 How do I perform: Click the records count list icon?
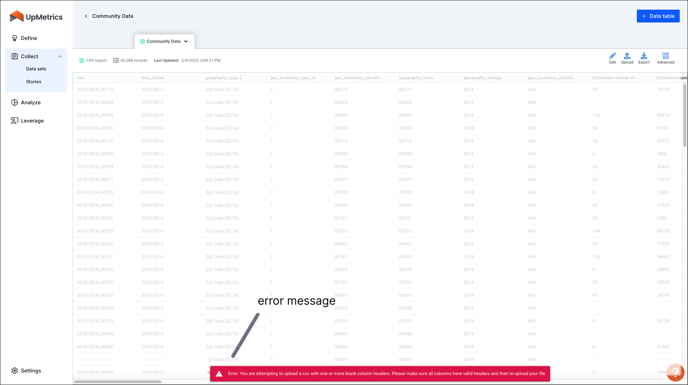tap(116, 61)
